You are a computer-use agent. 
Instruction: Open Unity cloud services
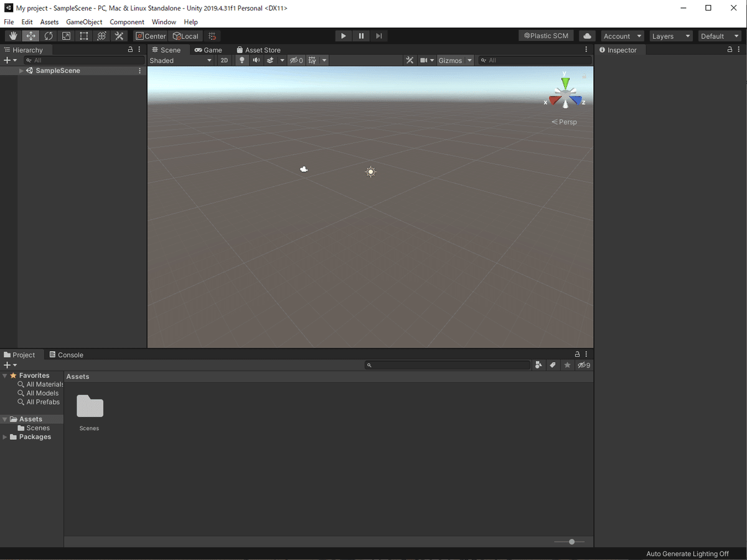point(587,36)
